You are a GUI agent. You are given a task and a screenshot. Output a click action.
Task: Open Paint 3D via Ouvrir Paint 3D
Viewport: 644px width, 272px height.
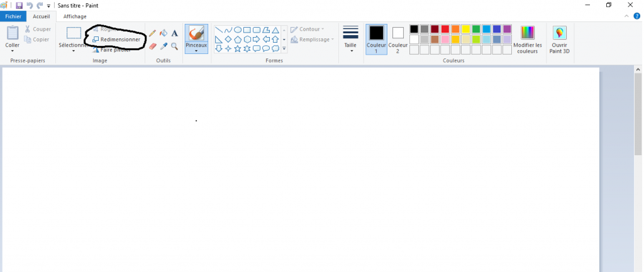559,40
